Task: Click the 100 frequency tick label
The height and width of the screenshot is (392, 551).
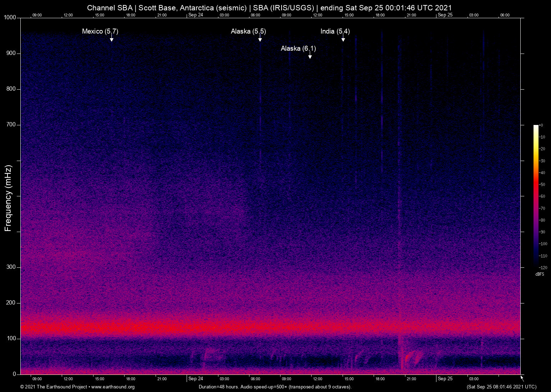Action: tap(11, 338)
